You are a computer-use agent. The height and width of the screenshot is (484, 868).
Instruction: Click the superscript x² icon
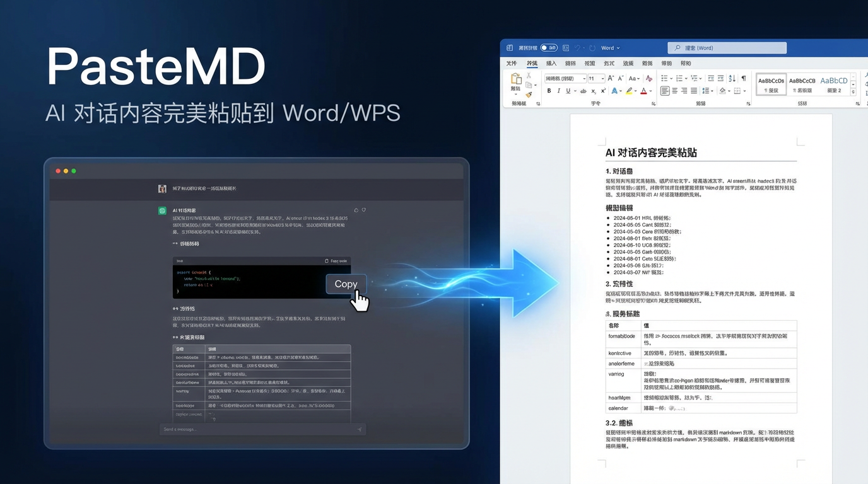pos(603,91)
